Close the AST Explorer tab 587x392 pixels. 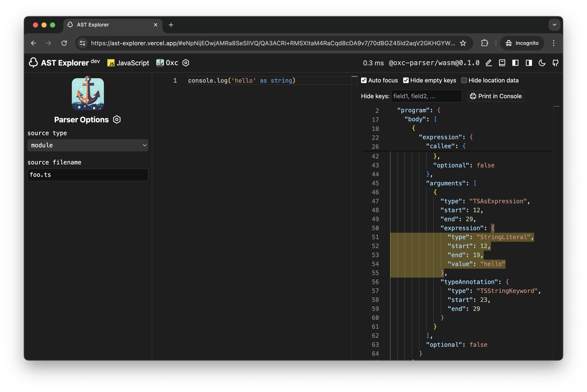click(155, 25)
